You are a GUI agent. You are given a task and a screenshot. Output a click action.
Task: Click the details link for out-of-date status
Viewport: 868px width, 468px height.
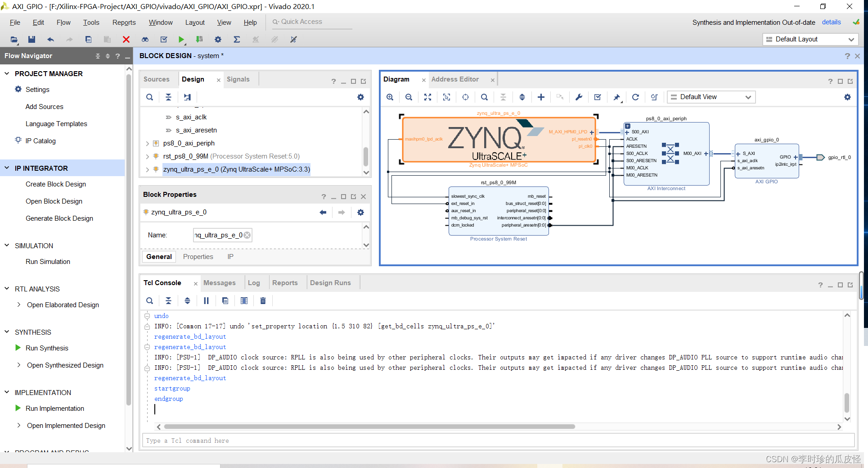(x=831, y=22)
